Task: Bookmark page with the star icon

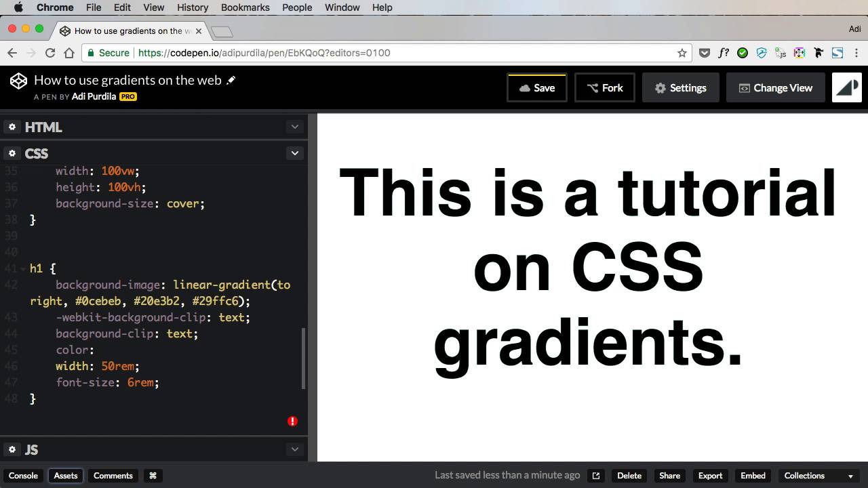Action: [682, 53]
